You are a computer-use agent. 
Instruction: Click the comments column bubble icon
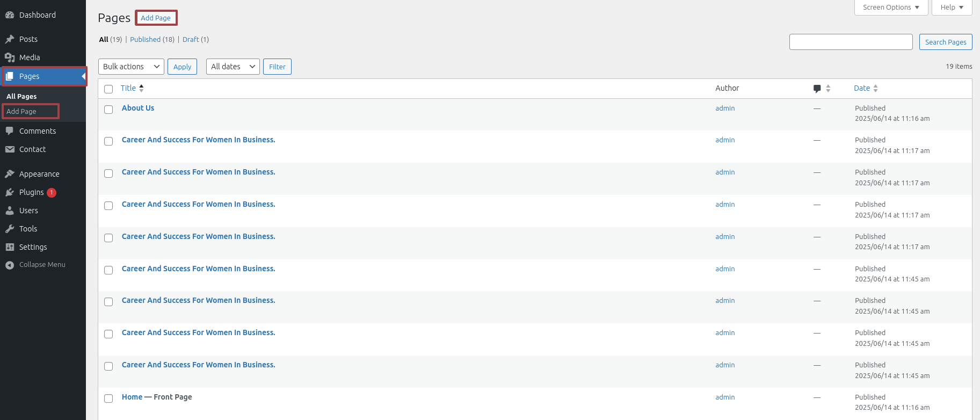tap(817, 89)
